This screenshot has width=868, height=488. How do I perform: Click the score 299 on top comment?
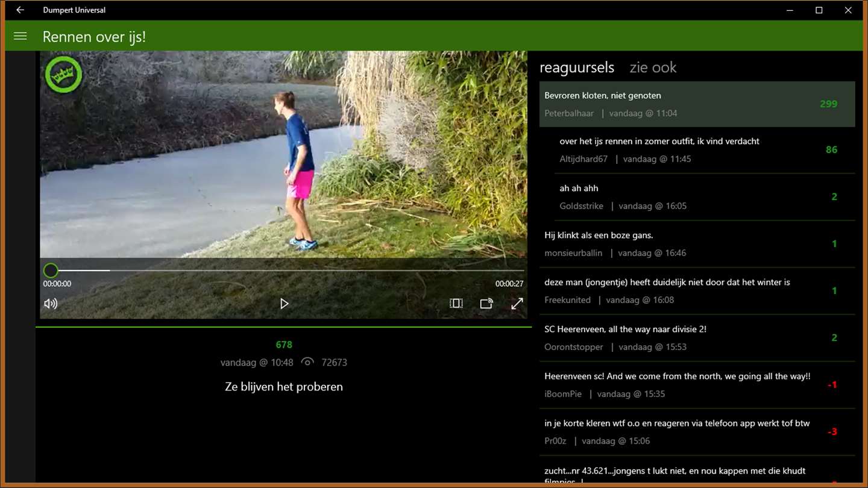pyautogui.click(x=828, y=104)
